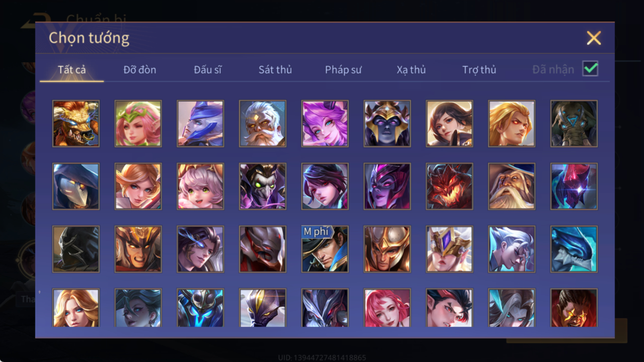Switch to the 'Đỡ đòn' tab
644x362 pixels.
click(140, 70)
